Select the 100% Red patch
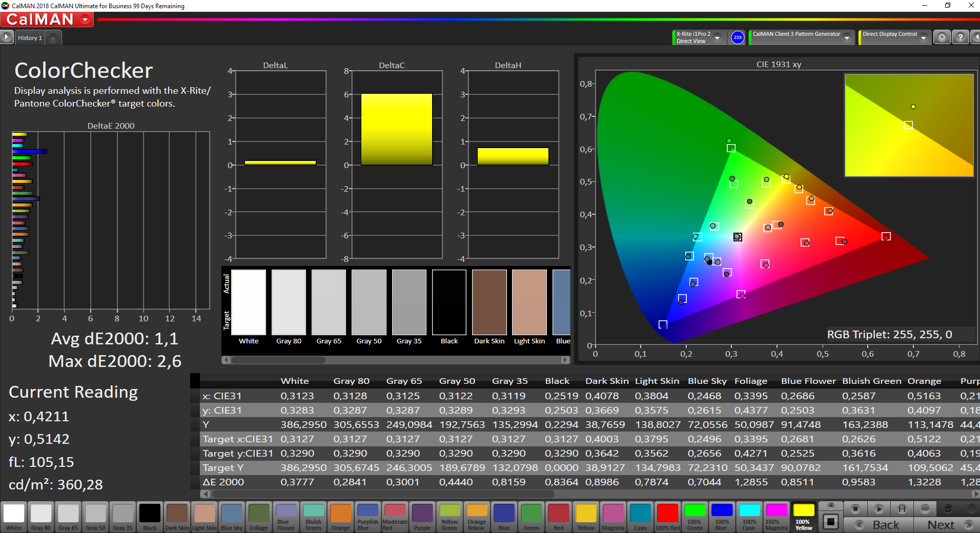Screen dimensions: 980x533 [668, 517]
